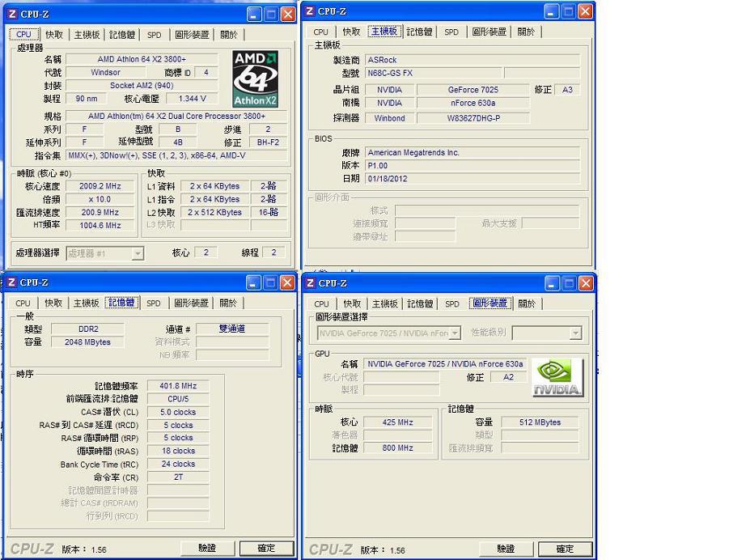746x560 pixels.
Task: Click 確定 button in the DDR2 memory window
Action: pos(266,548)
